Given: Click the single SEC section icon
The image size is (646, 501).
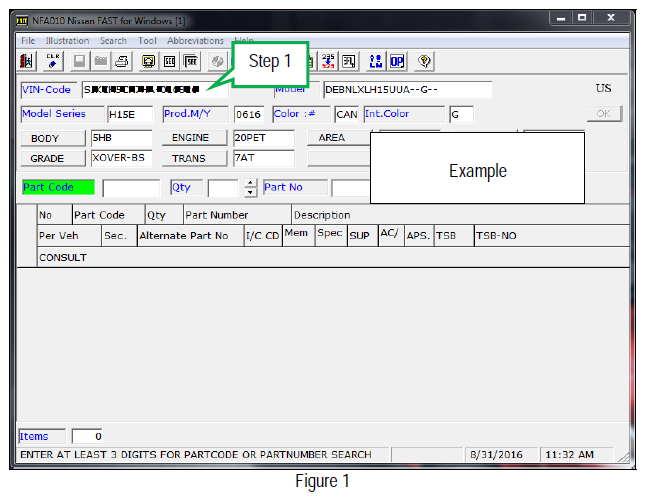Looking at the screenshot, I should tap(170, 61).
